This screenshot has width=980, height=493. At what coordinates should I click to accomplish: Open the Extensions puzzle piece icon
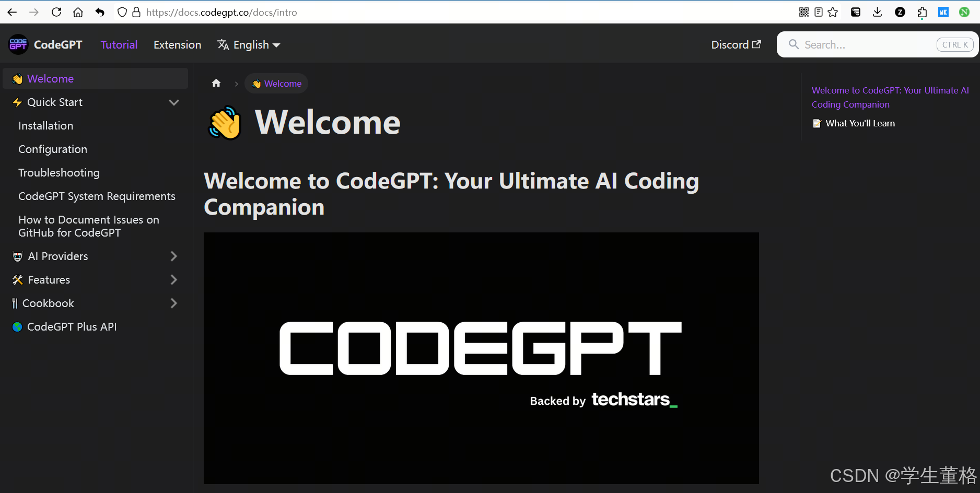[x=922, y=12]
